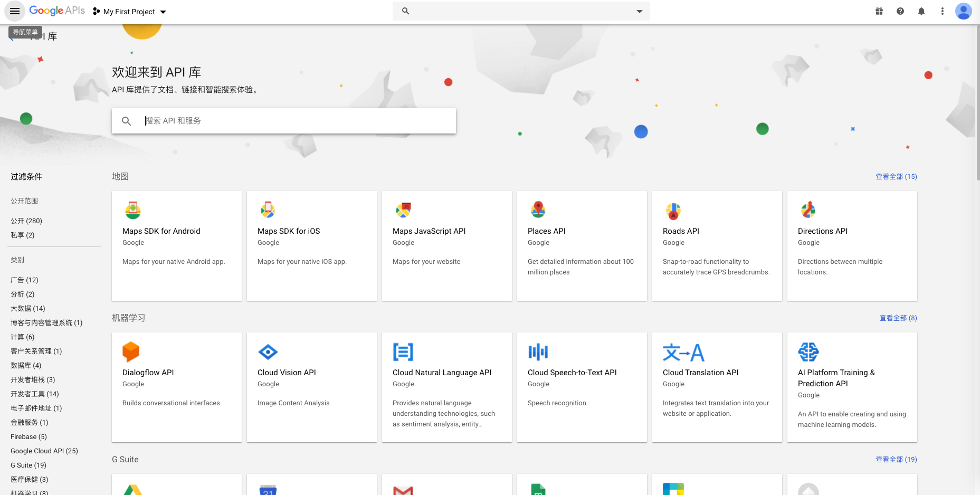Click the Maps SDK for iOS icon
This screenshot has width=980, height=495.
(268, 210)
